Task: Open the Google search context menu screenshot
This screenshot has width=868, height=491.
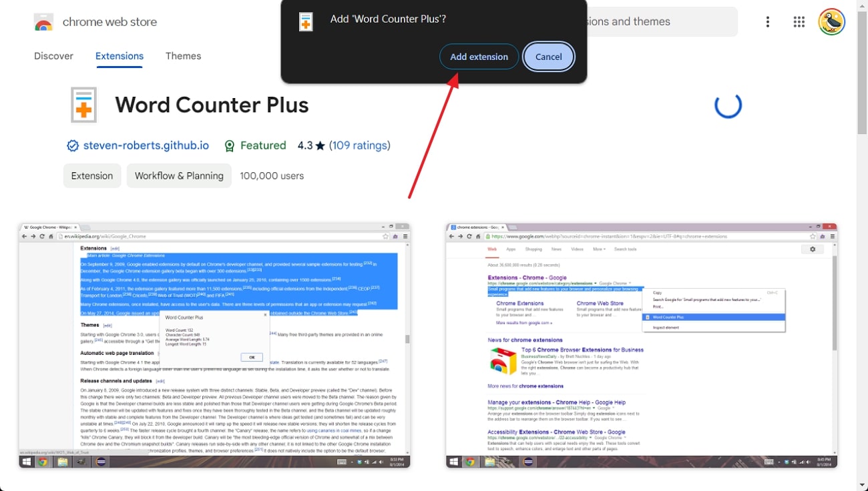Action: (x=642, y=346)
